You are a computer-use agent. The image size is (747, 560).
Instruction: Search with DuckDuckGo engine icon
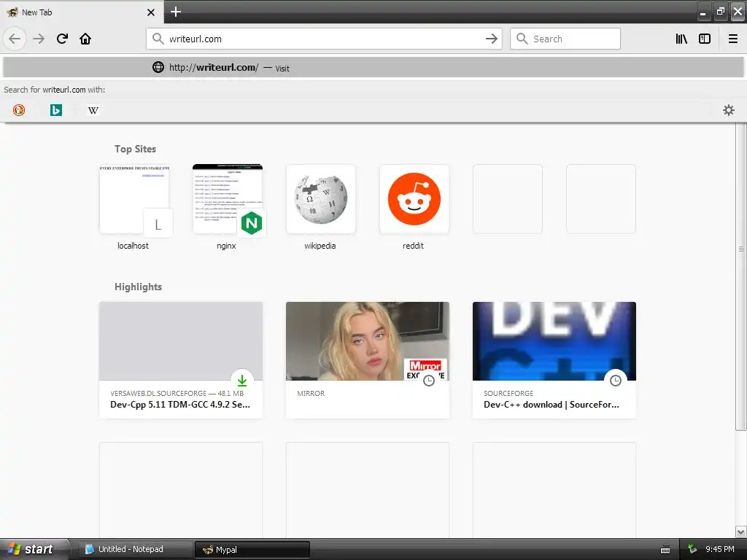click(18, 110)
